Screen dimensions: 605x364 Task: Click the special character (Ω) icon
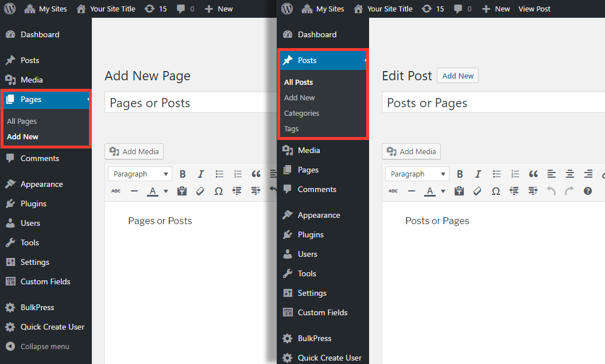tap(496, 191)
